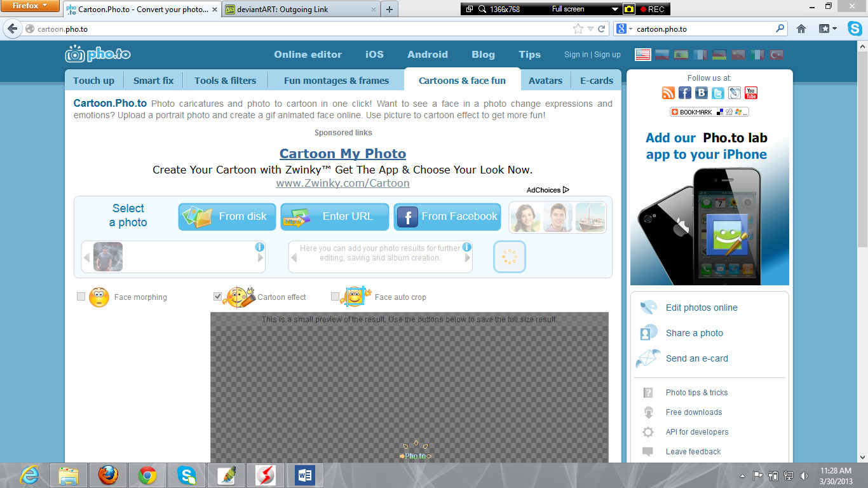Switch language to German flag

pos(719,55)
